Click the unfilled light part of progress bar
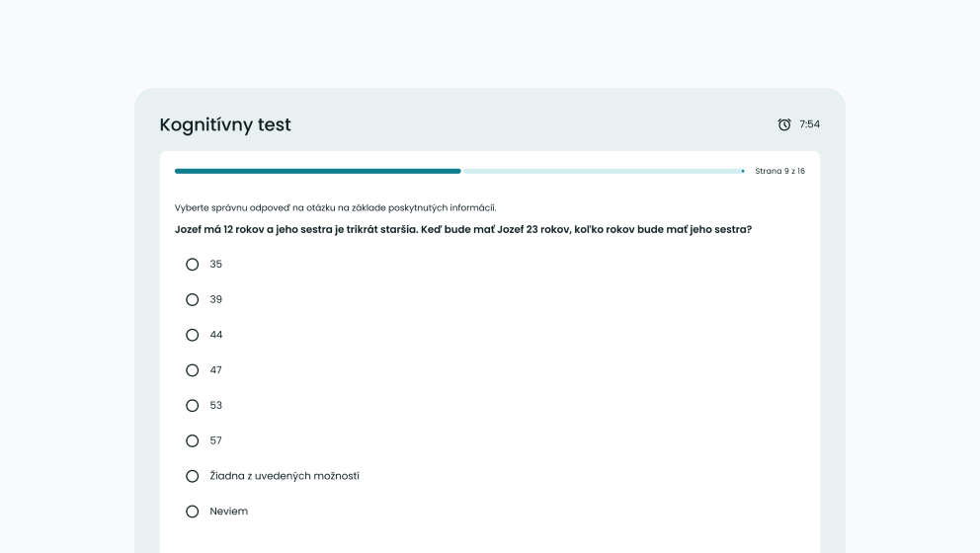Image resolution: width=980 pixels, height=553 pixels. pos(601,171)
